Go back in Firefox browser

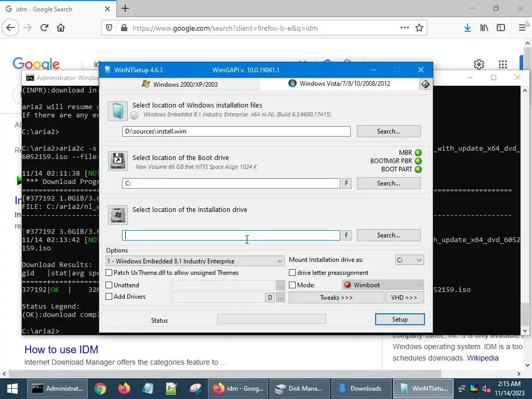click(x=10, y=28)
